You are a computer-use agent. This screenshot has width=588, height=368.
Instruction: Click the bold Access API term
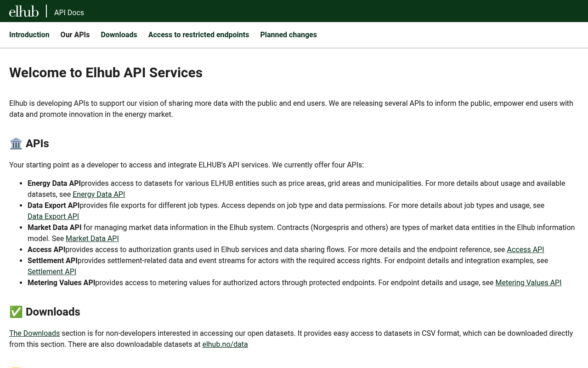pyautogui.click(x=46, y=249)
